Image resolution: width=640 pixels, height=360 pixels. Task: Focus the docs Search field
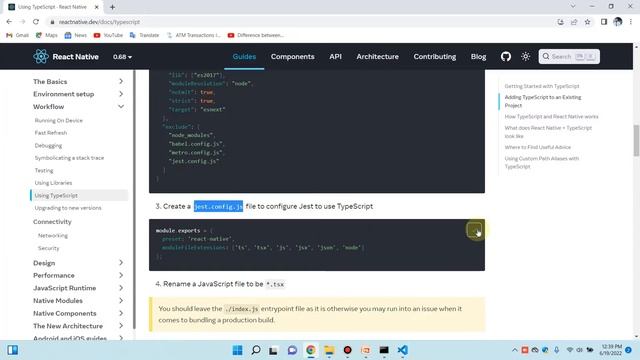(x=569, y=56)
